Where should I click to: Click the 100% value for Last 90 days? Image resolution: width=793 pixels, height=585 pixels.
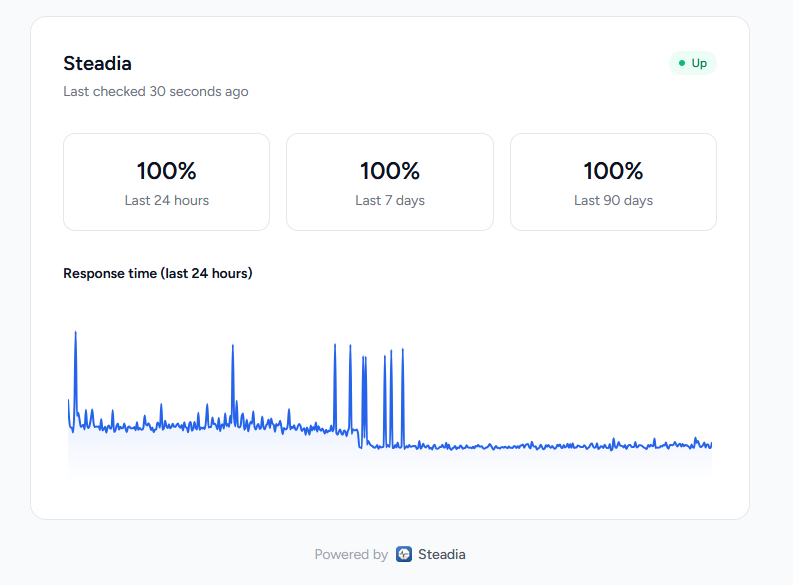613,171
